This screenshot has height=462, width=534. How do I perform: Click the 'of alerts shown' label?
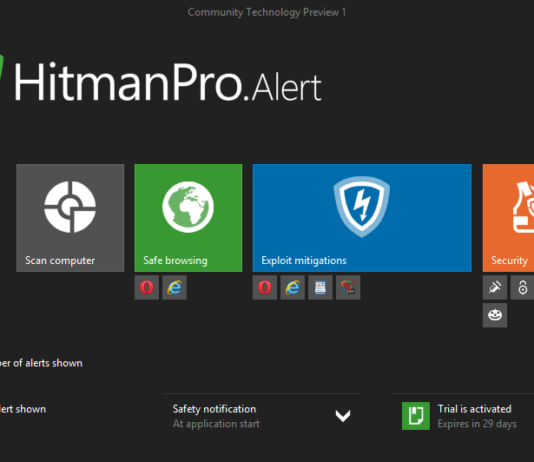point(48,363)
